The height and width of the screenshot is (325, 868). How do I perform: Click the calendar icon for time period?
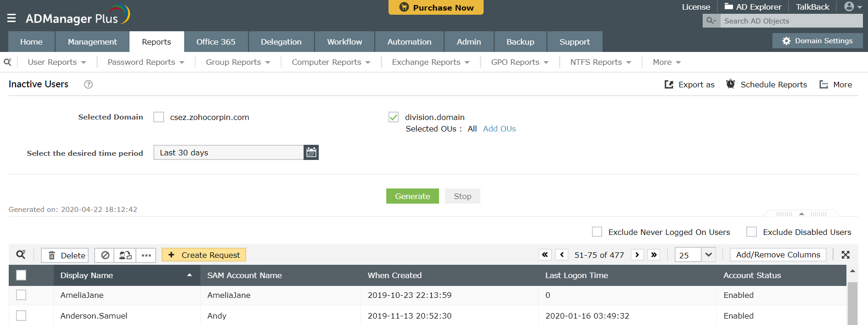pos(311,153)
